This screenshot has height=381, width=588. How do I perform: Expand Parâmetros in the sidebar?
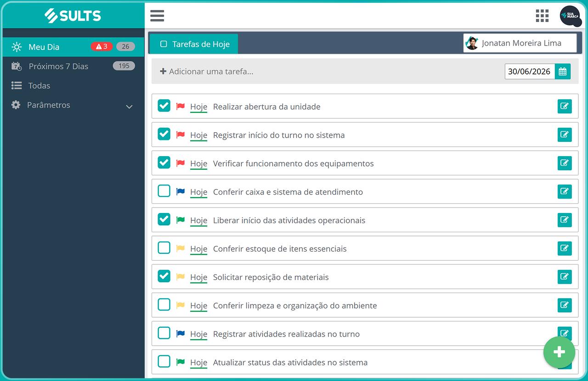click(129, 106)
